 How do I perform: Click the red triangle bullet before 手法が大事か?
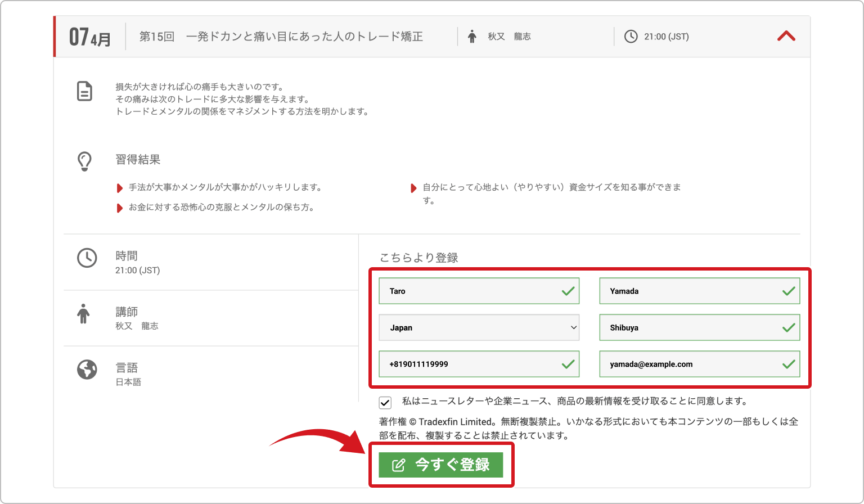click(x=120, y=187)
